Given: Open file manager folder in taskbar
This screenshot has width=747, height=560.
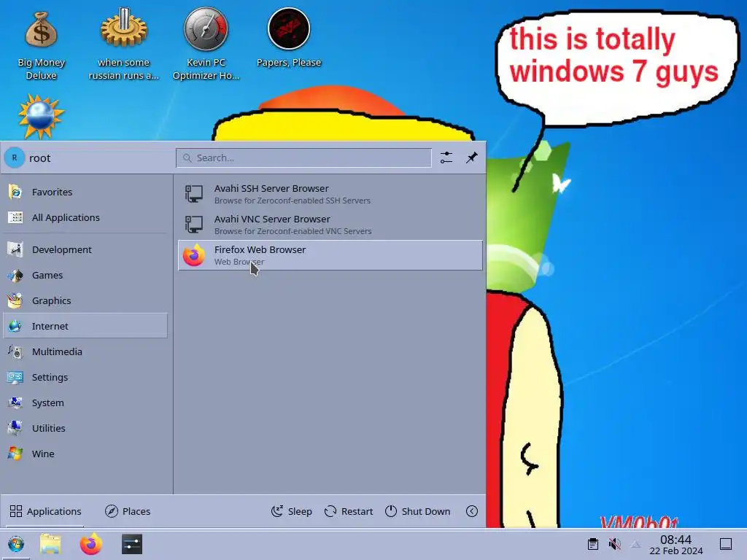Looking at the screenshot, I should (x=50, y=544).
